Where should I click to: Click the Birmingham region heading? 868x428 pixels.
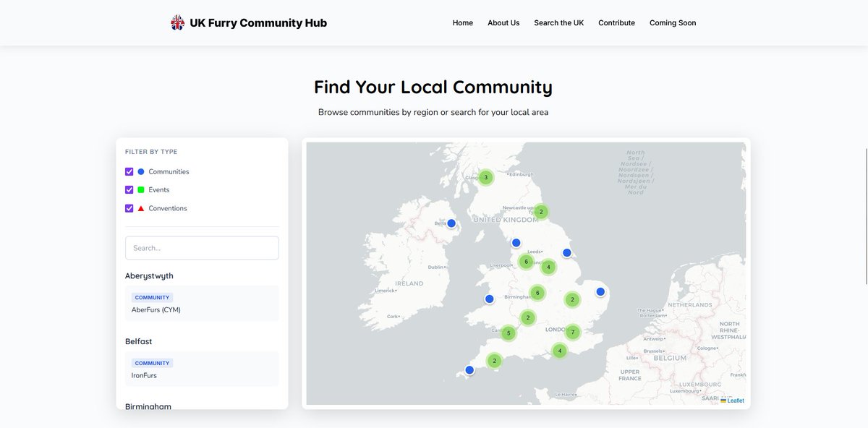point(148,406)
